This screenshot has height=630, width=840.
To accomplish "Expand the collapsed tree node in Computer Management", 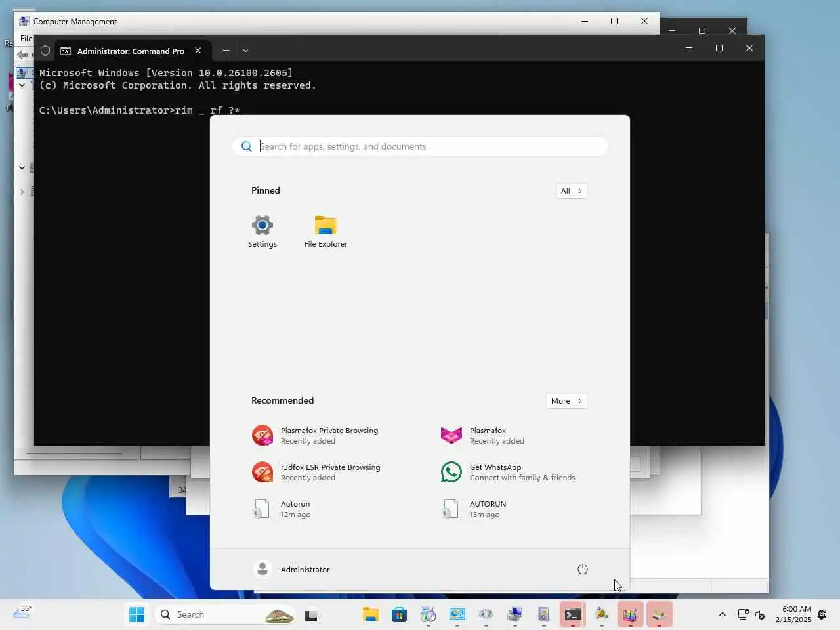I will tap(22, 192).
